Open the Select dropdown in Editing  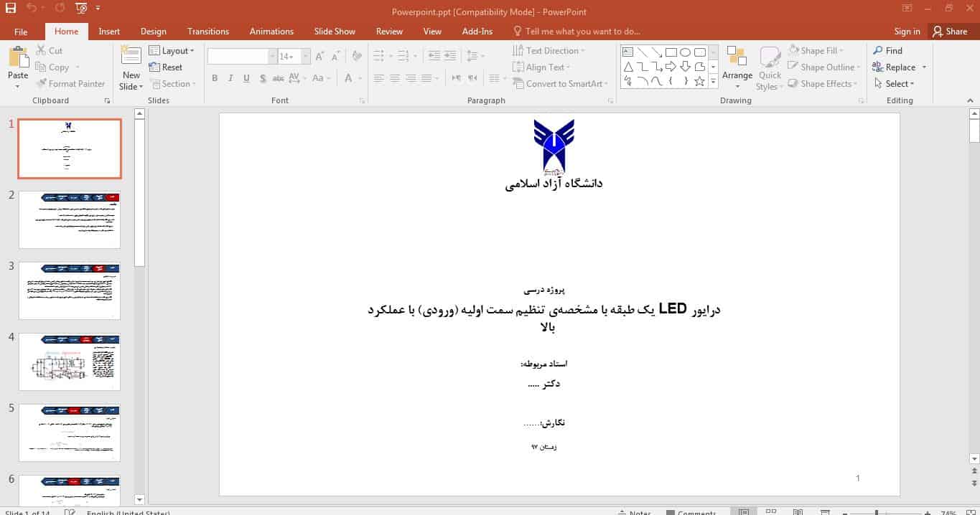(x=893, y=84)
